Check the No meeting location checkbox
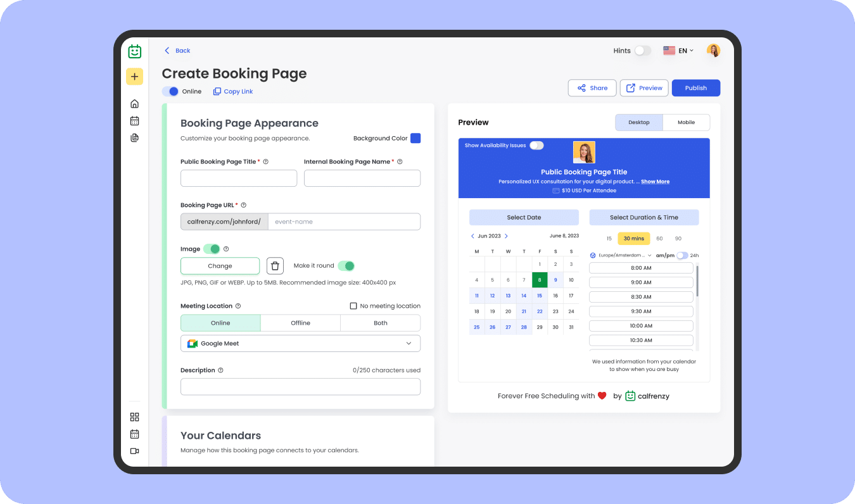 (353, 306)
